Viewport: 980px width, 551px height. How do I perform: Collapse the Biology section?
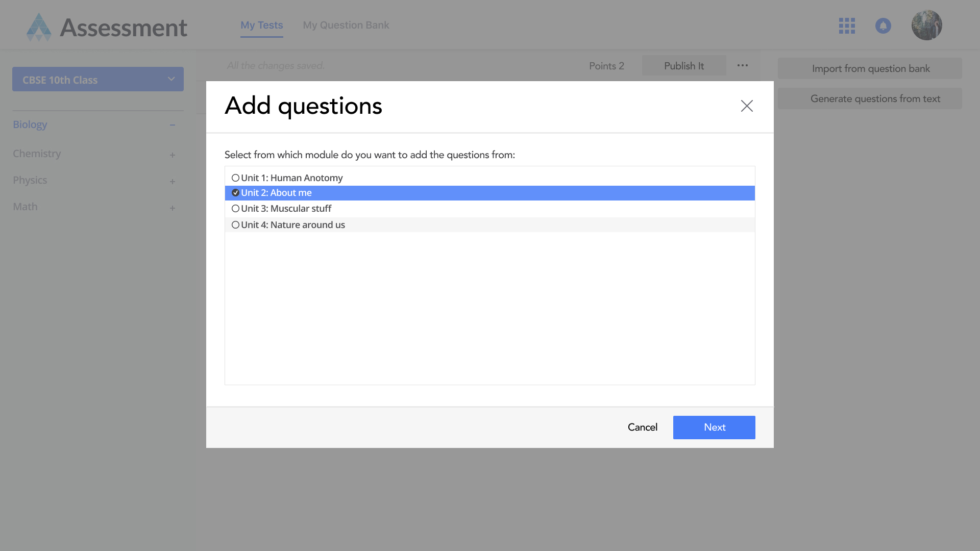[173, 125]
